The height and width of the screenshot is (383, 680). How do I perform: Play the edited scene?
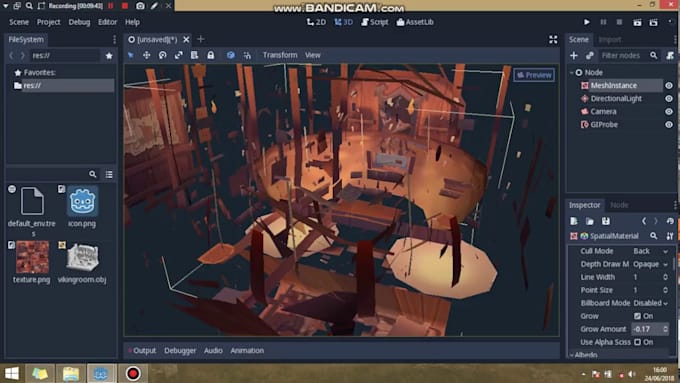(x=637, y=22)
